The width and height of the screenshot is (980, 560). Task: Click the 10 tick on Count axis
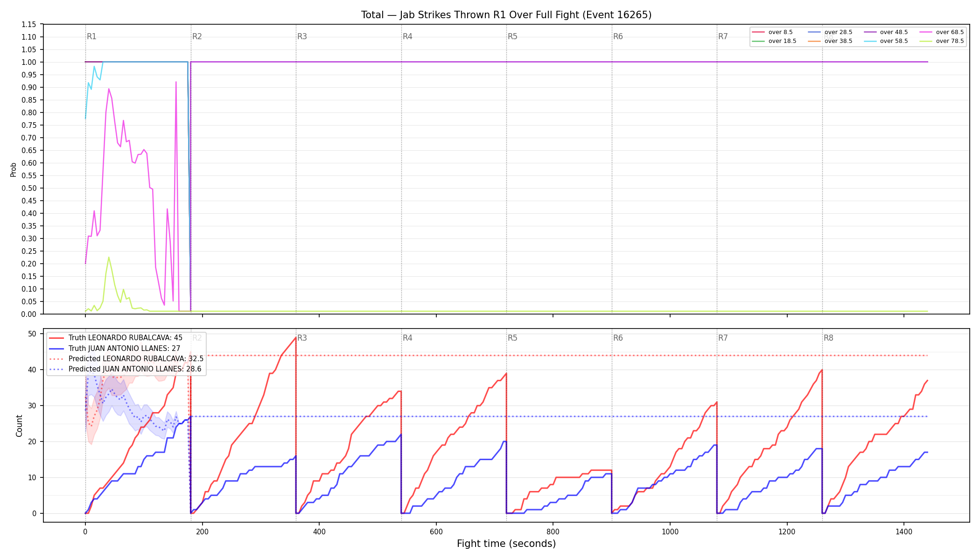pyautogui.click(x=32, y=477)
